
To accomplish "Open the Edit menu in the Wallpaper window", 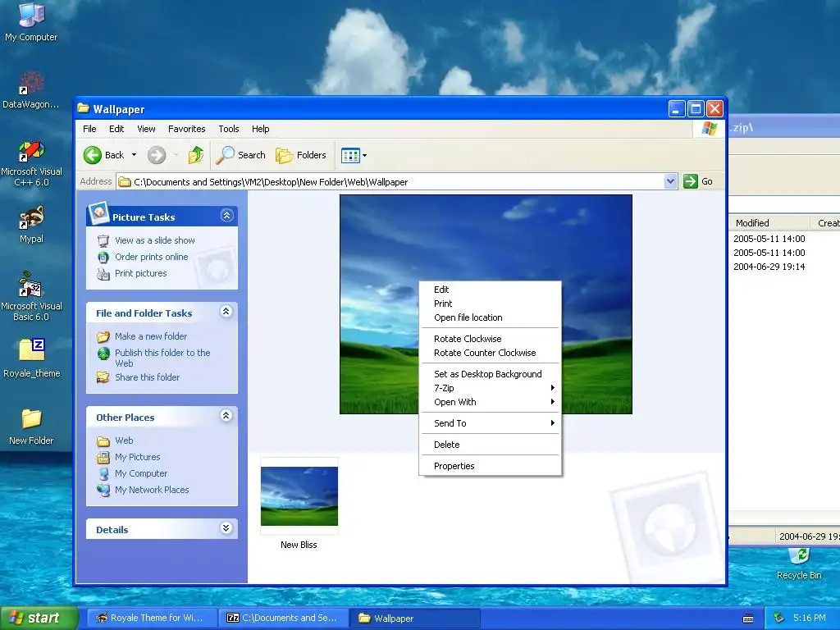I will pos(116,129).
